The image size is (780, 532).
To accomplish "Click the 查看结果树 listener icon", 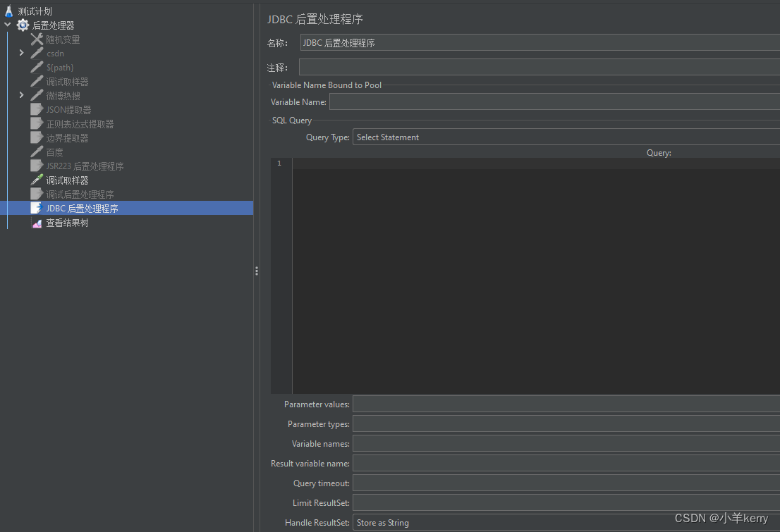I will click(x=37, y=222).
